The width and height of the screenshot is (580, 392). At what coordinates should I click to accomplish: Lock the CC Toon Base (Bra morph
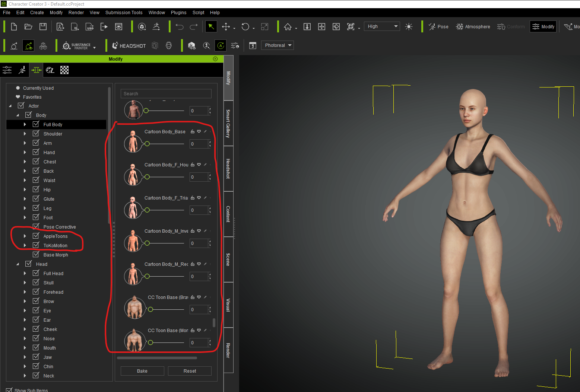(193, 297)
